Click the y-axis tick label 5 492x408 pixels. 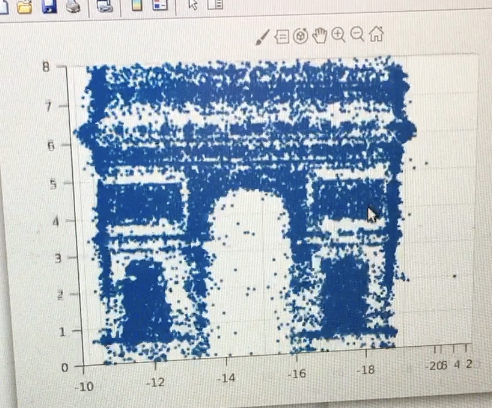coord(53,184)
